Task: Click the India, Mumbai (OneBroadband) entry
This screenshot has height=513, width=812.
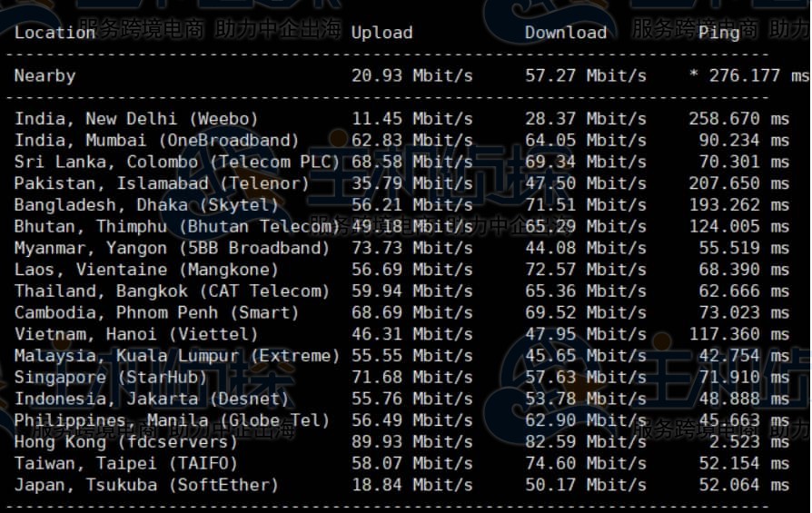Action: point(156,141)
